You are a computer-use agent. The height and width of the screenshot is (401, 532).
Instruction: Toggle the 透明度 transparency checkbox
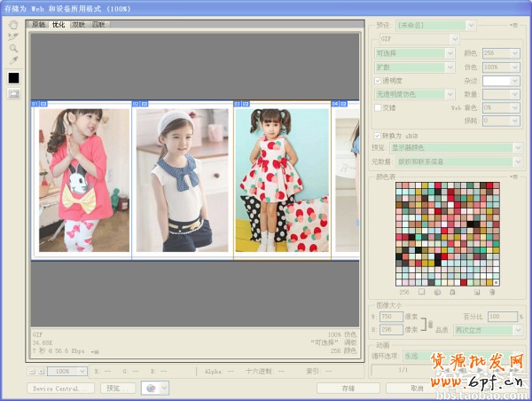click(378, 80)
